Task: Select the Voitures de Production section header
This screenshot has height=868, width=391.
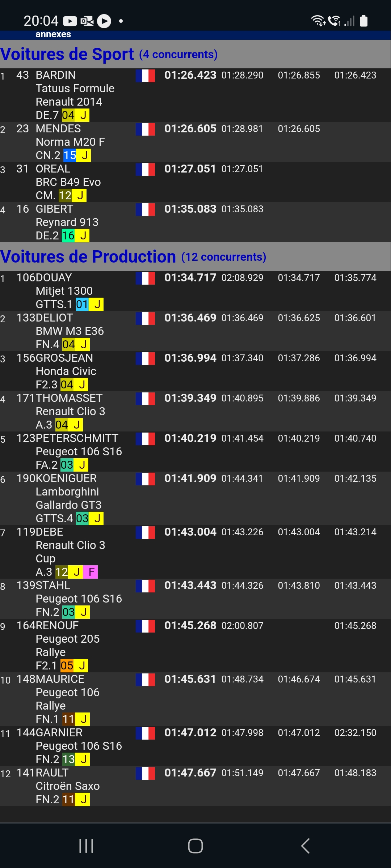Action: coord(195,256)
